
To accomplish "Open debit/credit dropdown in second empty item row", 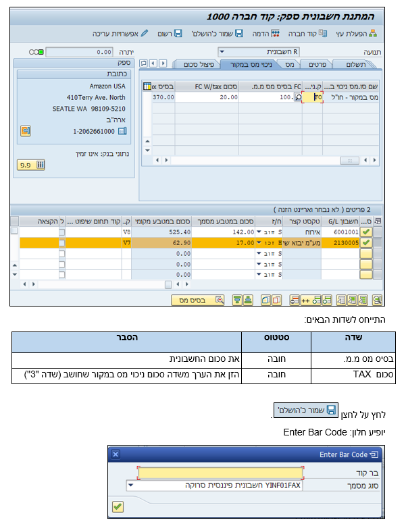I will click(259, 264).
